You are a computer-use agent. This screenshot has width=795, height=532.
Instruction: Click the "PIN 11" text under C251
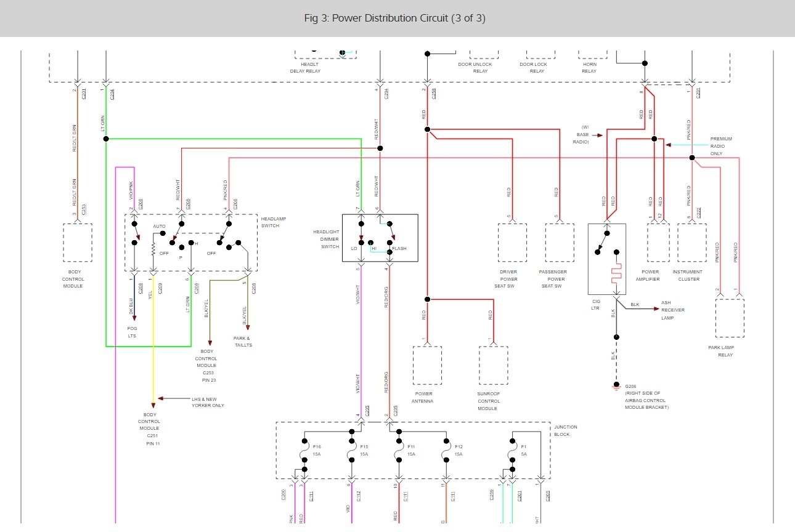(x=153, y=443)
